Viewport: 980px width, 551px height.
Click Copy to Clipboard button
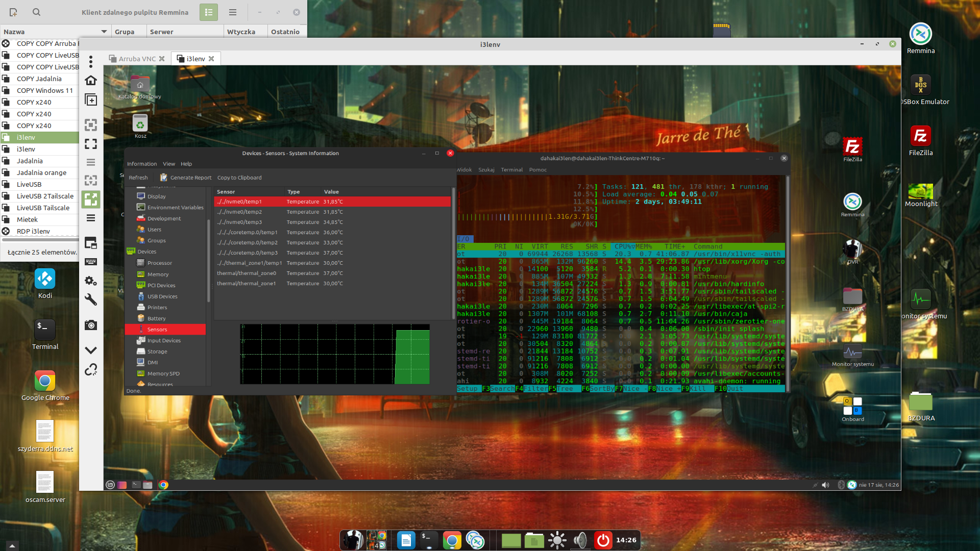[239, 178]
